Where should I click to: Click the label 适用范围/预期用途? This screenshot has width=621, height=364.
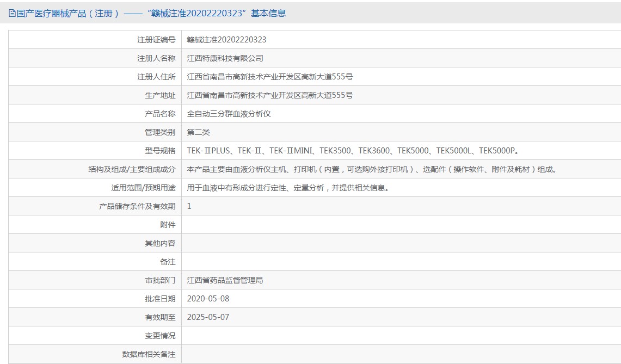coord(143,188)
